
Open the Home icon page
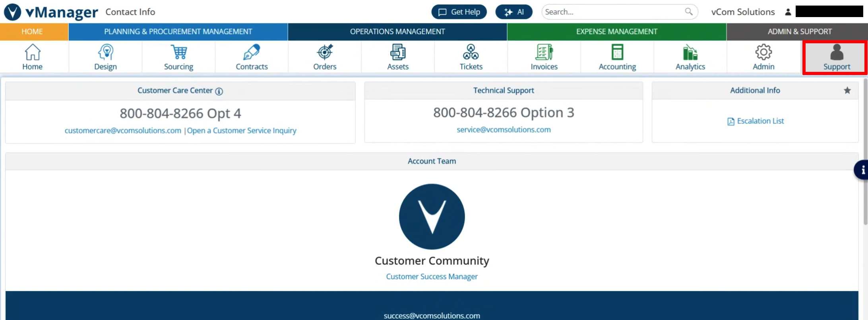tap(32, 57)
